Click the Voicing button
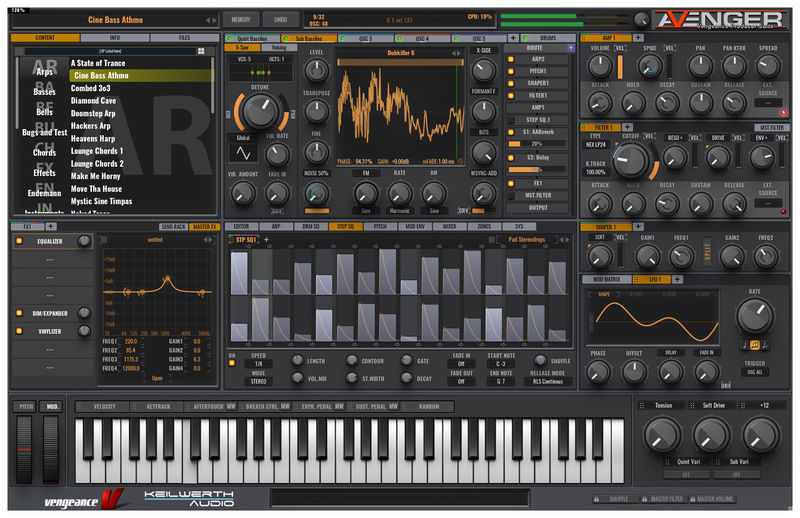800x518 pixels. click(x=279, y=47)
